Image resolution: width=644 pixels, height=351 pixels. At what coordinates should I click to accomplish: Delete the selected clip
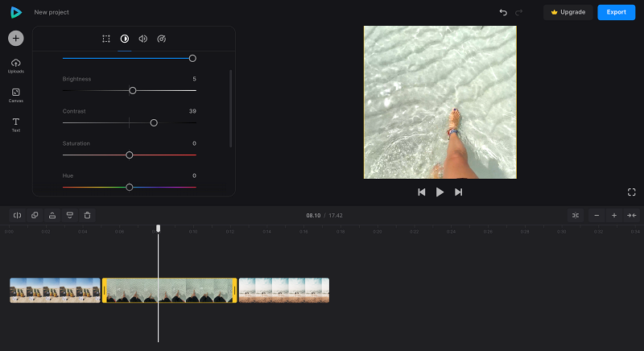[87, 215]
